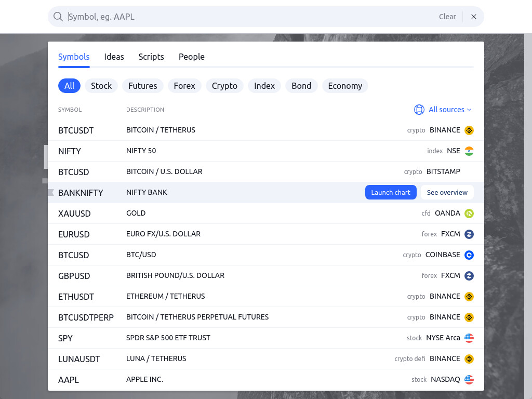Click Binance logo on ETHUSDT row
The height and width of the screenshot is (399, 532).
469,297
